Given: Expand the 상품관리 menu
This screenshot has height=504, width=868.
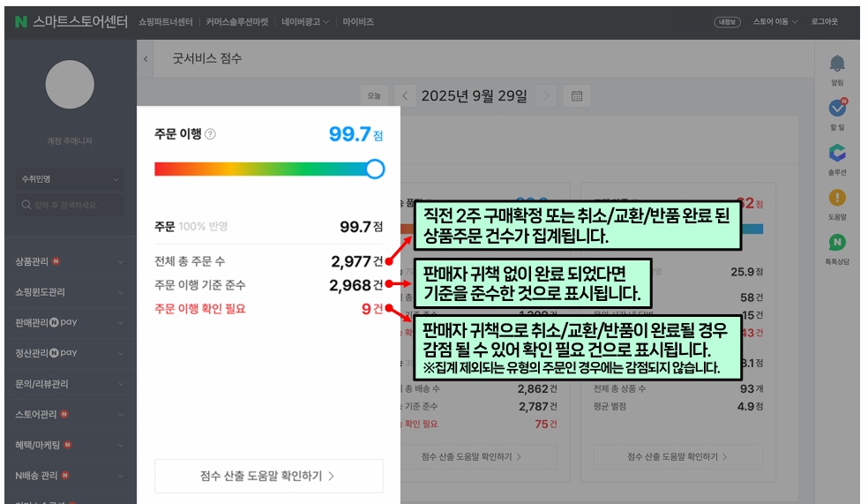Looking at the screenshot, I should tap(69, 262).
